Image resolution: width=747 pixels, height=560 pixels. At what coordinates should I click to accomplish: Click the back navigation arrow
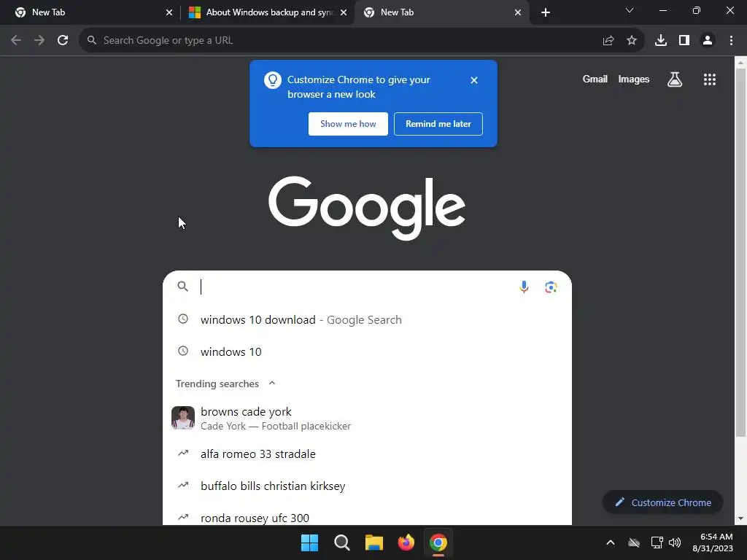click(16, 41)
